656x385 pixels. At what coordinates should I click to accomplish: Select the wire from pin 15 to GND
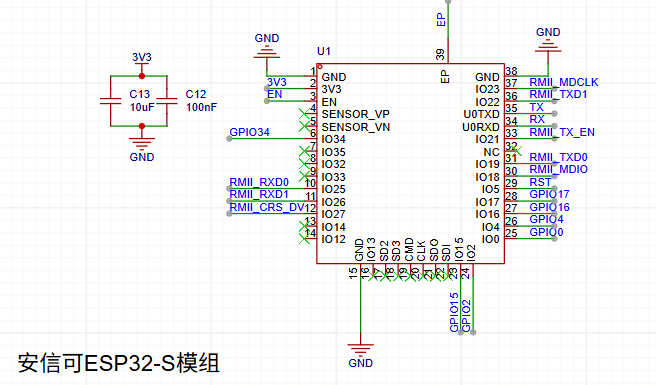(x=361, y=306)
